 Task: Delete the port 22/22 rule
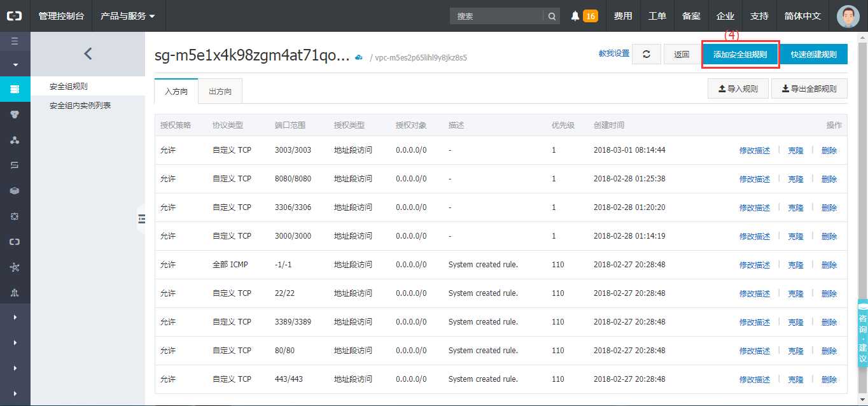click(x=829, y=294)
